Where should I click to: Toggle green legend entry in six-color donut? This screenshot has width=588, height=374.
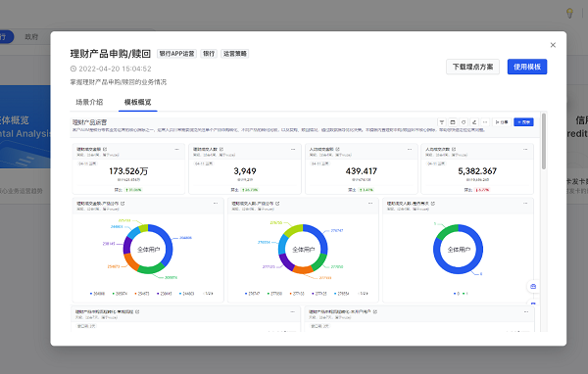(120, 294)
